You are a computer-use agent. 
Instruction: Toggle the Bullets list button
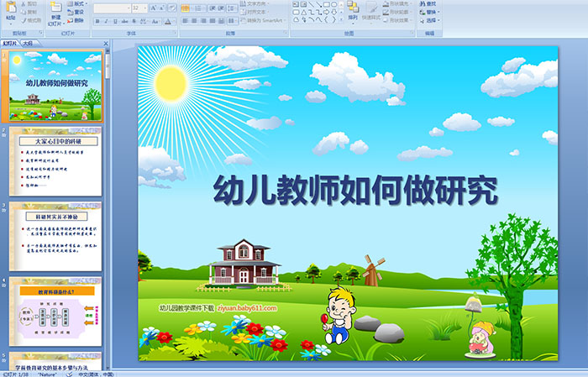pyautogui.click(x=186, y=8)
